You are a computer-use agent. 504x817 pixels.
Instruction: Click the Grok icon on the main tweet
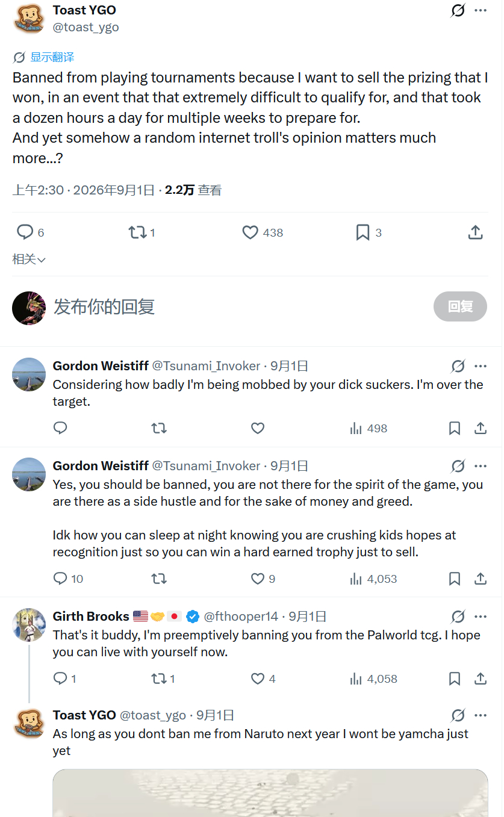pyautogui.click(x=458, y=10)
